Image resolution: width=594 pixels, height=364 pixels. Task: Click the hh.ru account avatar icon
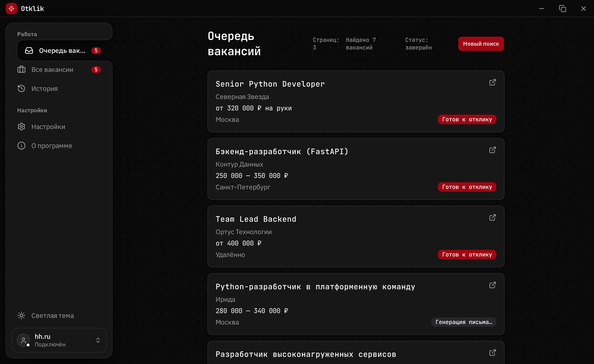23,340
